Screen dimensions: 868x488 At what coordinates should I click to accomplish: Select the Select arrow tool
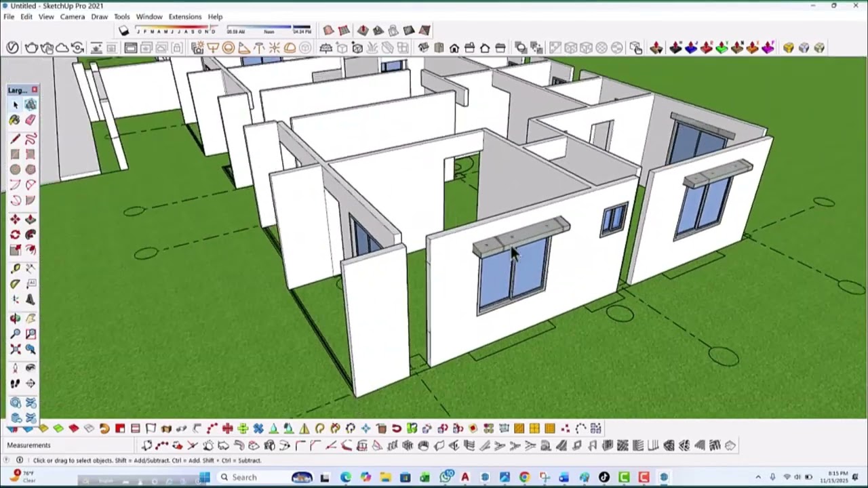15,104
